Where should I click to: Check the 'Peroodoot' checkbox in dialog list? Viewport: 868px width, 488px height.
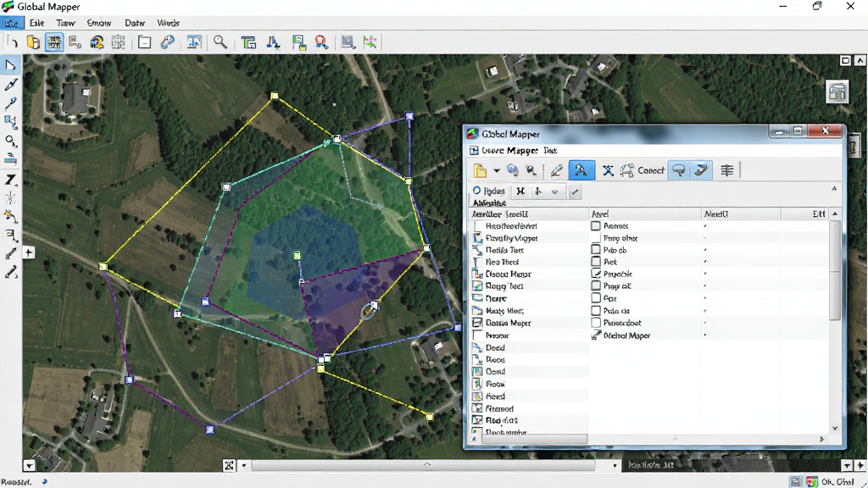(596, 323)
